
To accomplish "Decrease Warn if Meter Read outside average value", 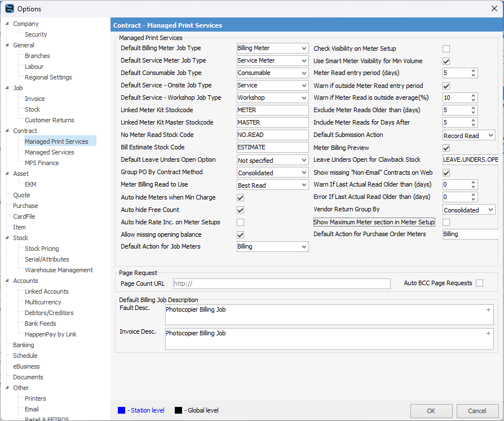I will [473, 100].
